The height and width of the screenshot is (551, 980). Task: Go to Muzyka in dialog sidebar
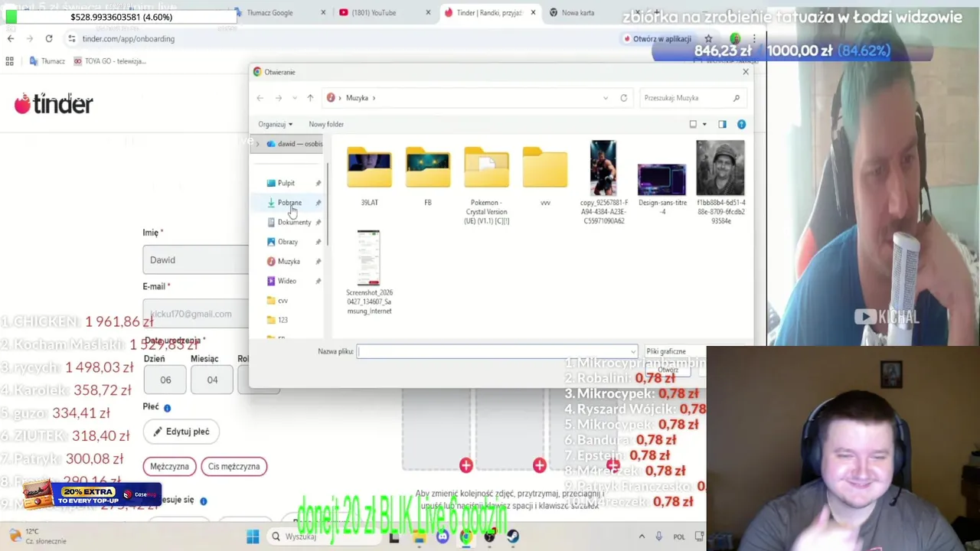288,262
